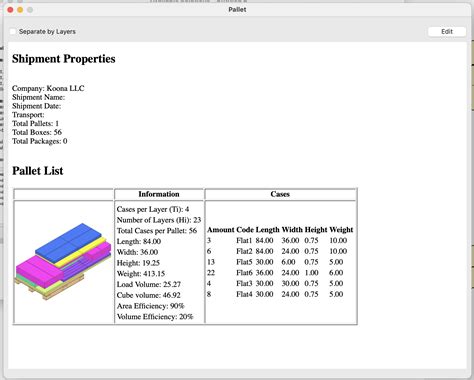Click the Shipment Properties heading

[x=64, y=59]
